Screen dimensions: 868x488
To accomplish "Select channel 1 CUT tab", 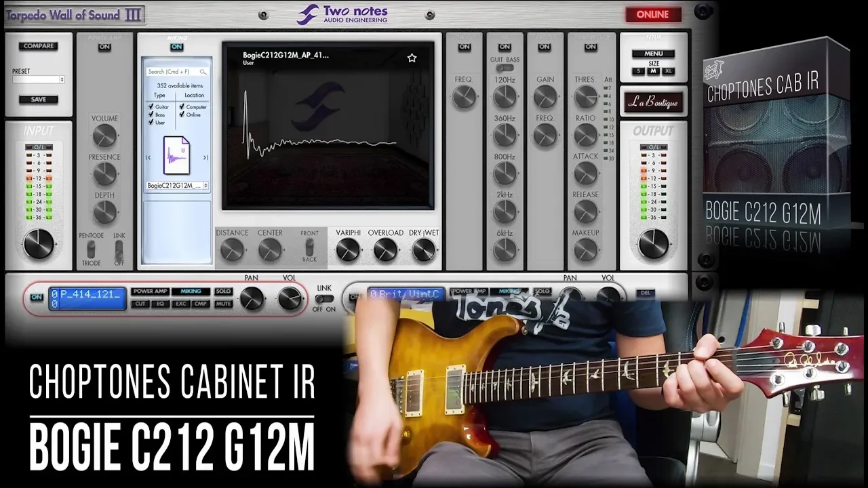I will (140, 304).
